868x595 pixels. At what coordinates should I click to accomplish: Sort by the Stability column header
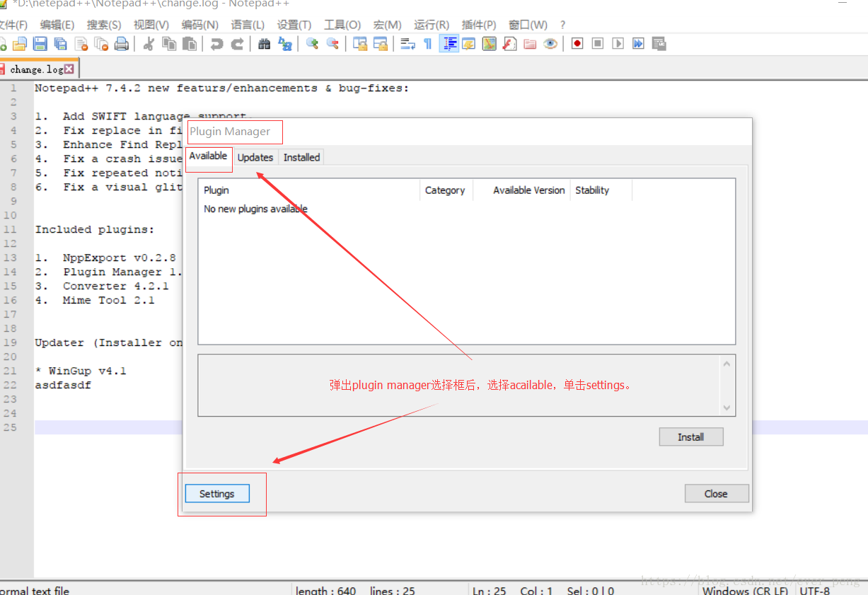tap(601, 190)
